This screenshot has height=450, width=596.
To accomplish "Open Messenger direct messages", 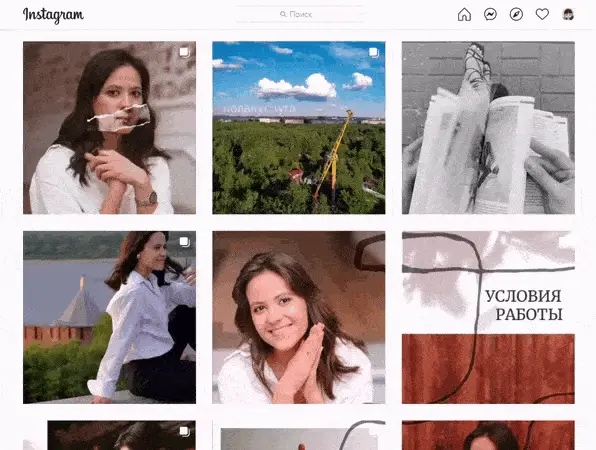I will point(490,14).
